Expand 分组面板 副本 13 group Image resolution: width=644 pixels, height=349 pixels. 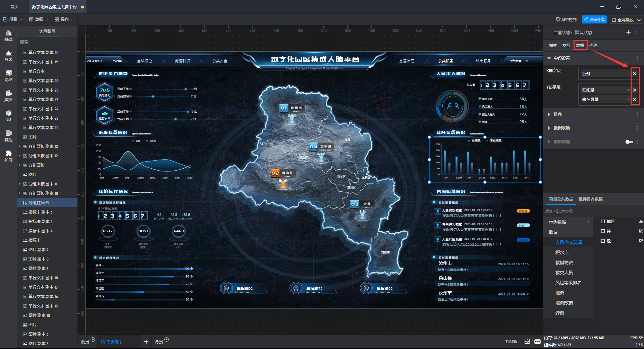(20, 147)
